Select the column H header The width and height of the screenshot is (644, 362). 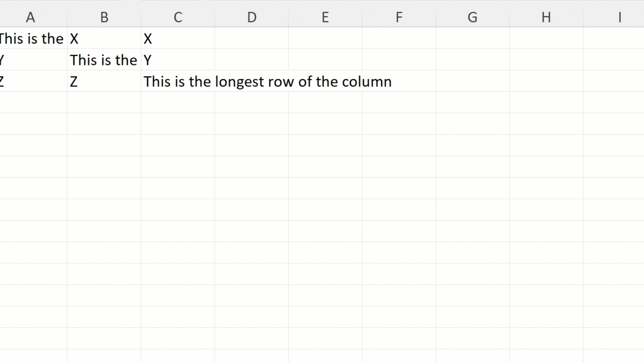[x=546, y=17]
